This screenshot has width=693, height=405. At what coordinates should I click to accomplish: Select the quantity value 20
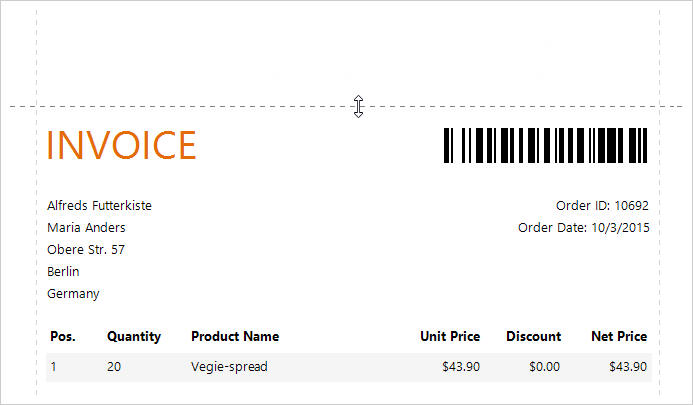pyautogui.click(x=114, y=367)
